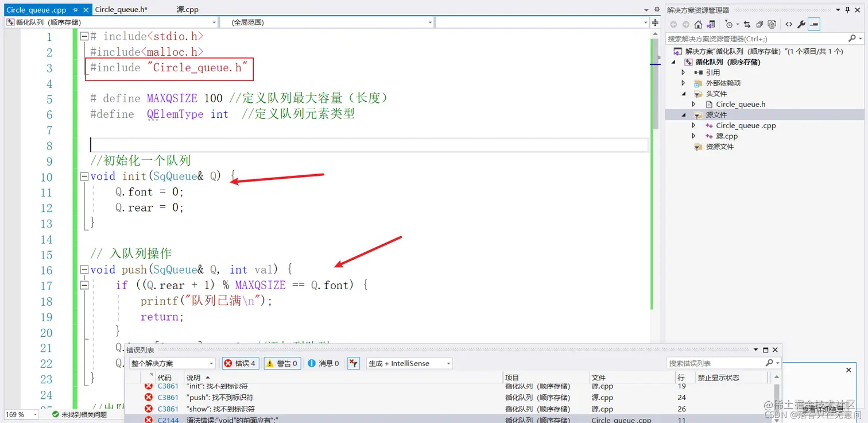868x423 pixels.
Task: Toggle 消息 0 messages filter button
Action: point(323,363)
